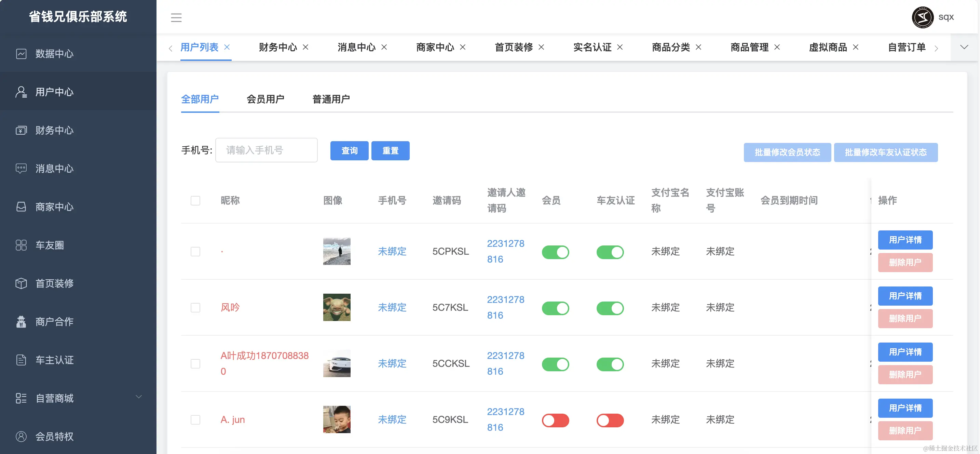This screenshot has height=454, width=980.
Task: Click 删除用户 for user A. jun
Action: click(905, 430)
